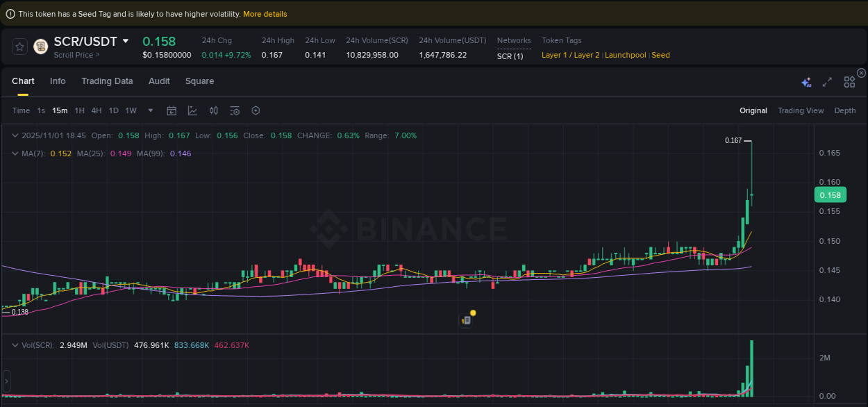Select the 1D timeframe

(113, 110)
